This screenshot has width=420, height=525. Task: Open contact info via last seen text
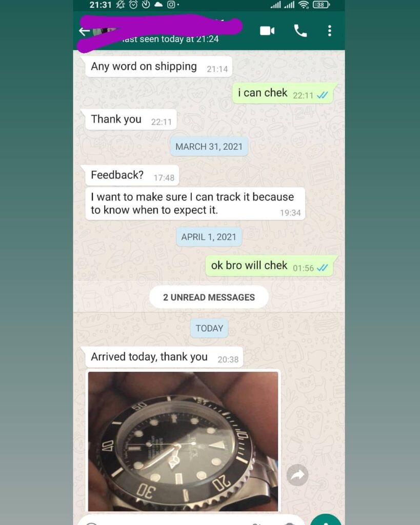(x=170, y=39)
